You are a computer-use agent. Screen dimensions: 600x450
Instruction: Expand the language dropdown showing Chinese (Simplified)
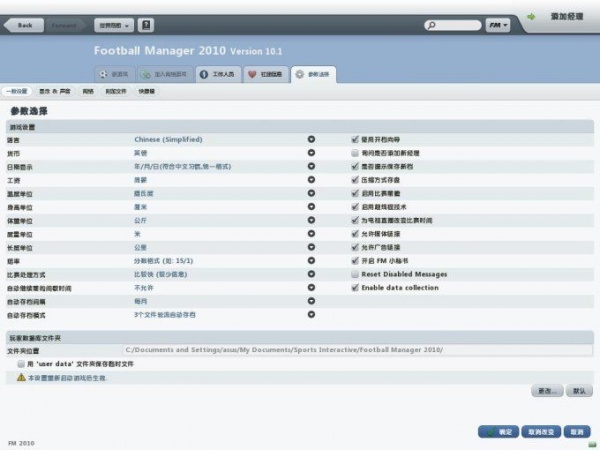(311, 140)
